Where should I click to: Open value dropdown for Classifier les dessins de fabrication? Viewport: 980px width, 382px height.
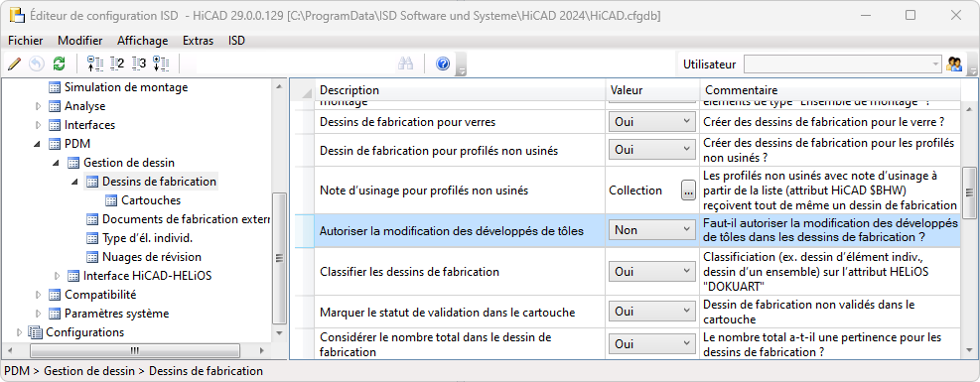coord(651,272)
